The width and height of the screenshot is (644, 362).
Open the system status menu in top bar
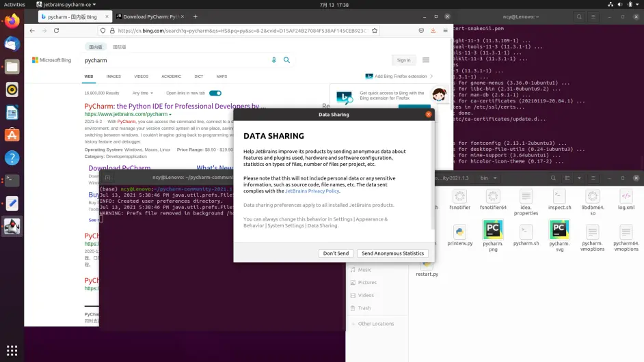tap(624, 5)
